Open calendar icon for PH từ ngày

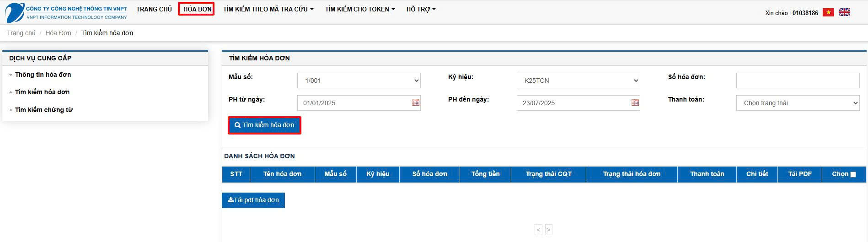click(415, 102)
